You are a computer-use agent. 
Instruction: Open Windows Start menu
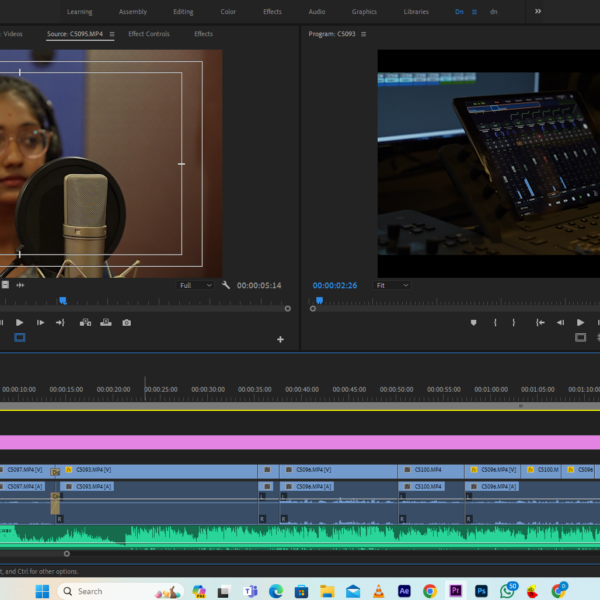[42, 591]
